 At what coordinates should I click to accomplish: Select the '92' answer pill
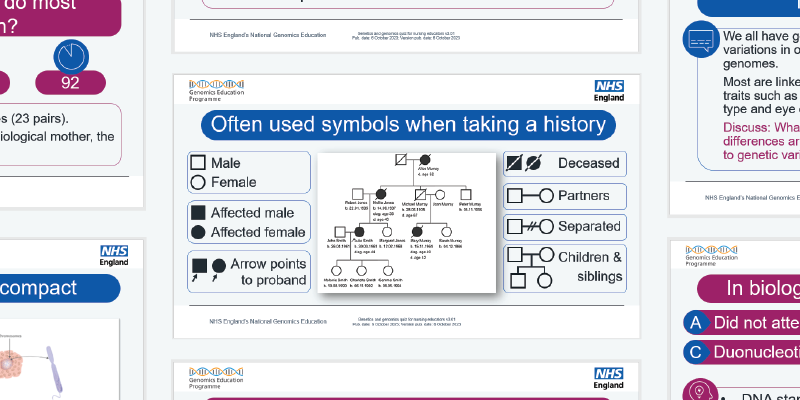pos(70,83)
